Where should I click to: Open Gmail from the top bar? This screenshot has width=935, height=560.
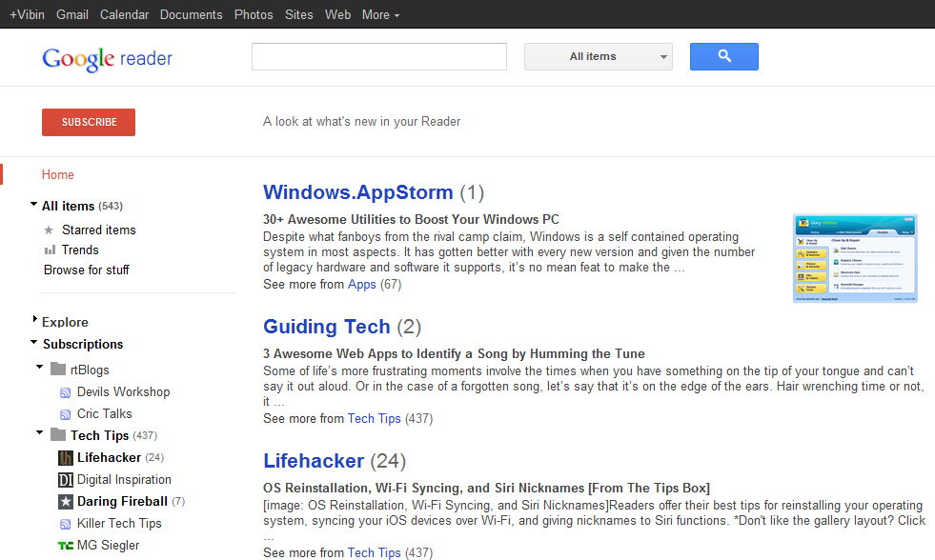coord(72,14)
